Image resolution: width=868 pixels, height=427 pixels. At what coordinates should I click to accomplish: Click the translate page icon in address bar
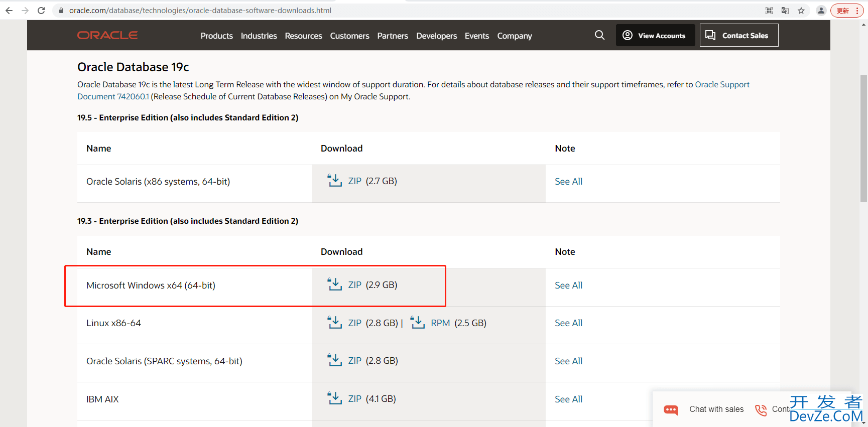click(785, 11)
